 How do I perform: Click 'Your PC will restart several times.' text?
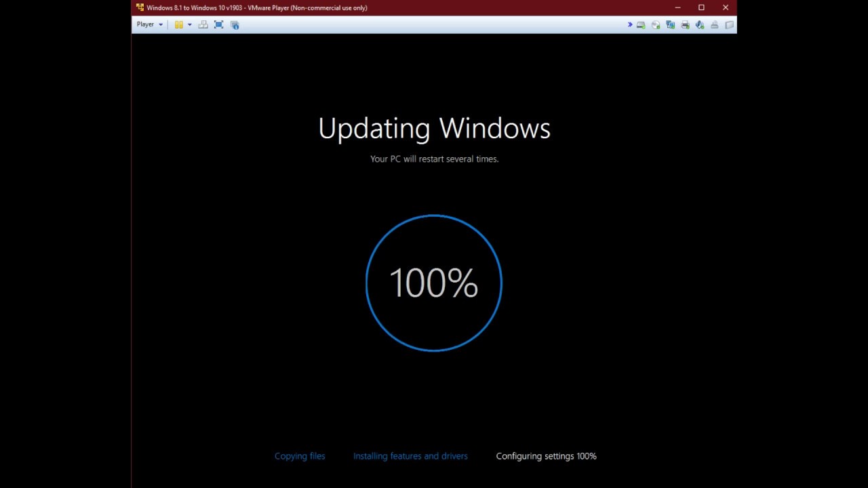click(x=434, y=159)
